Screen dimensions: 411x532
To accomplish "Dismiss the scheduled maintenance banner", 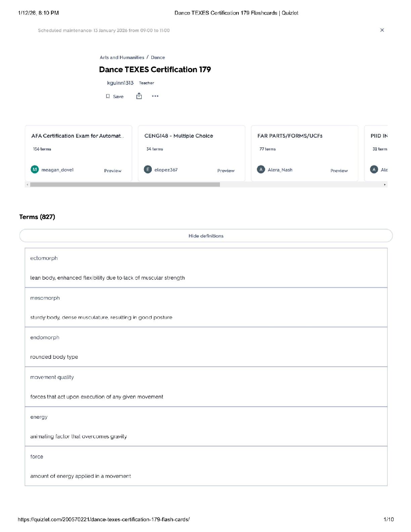I will click(382, 30).
